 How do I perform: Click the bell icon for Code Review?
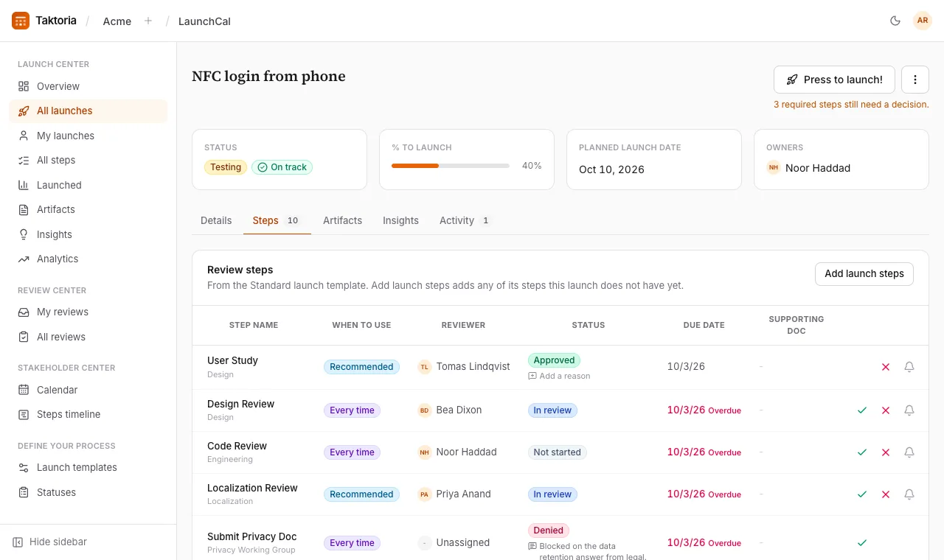[909, 452]
